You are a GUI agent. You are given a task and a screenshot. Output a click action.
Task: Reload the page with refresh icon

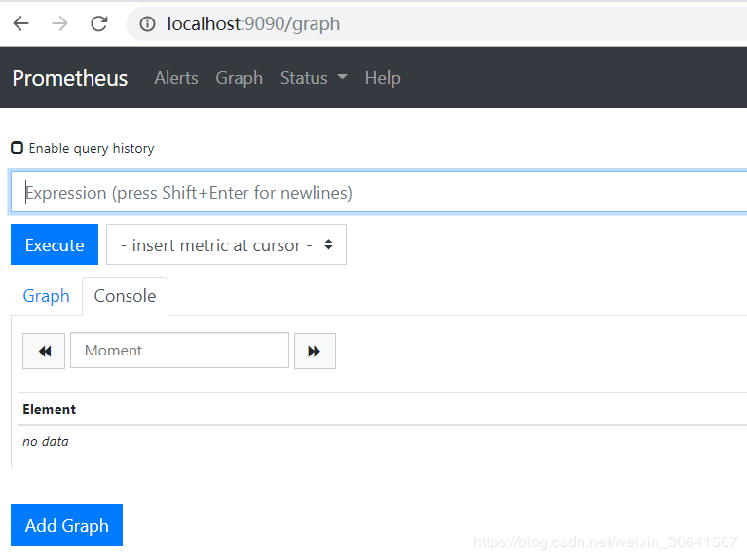tap(98, 23)
